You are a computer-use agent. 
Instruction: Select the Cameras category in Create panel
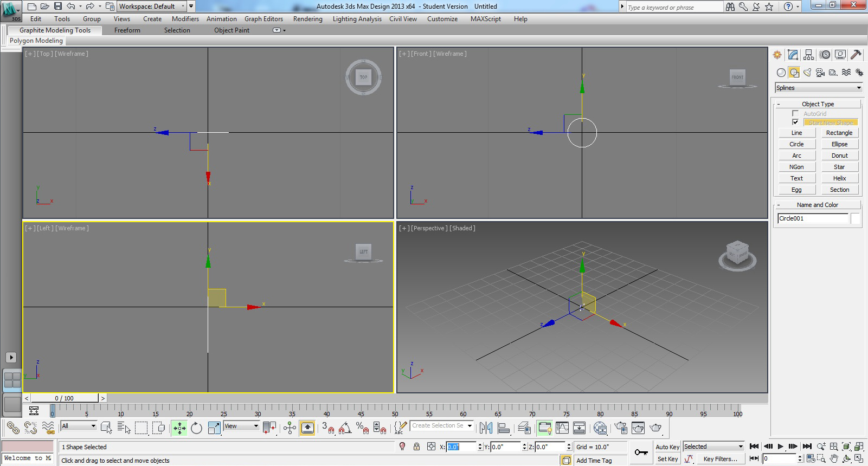click(820, 73)
